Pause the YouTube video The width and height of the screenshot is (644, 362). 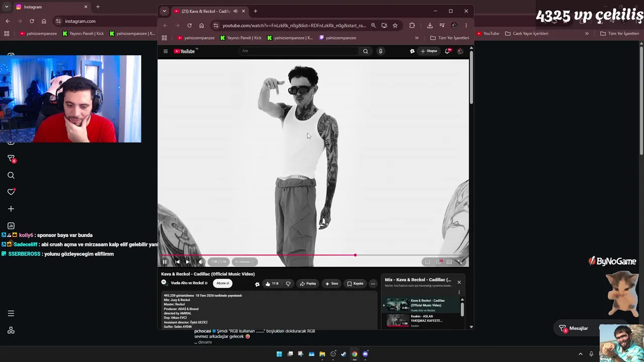165,261
